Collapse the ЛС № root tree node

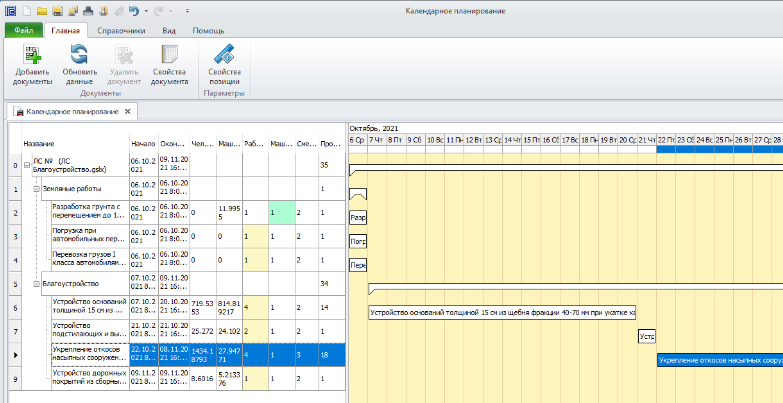27,165
